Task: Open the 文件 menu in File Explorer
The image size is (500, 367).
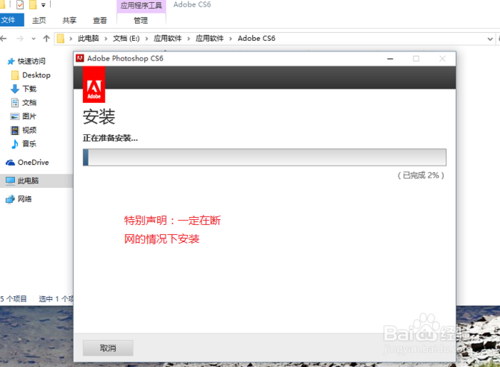Action: click(x=11, y=20)
